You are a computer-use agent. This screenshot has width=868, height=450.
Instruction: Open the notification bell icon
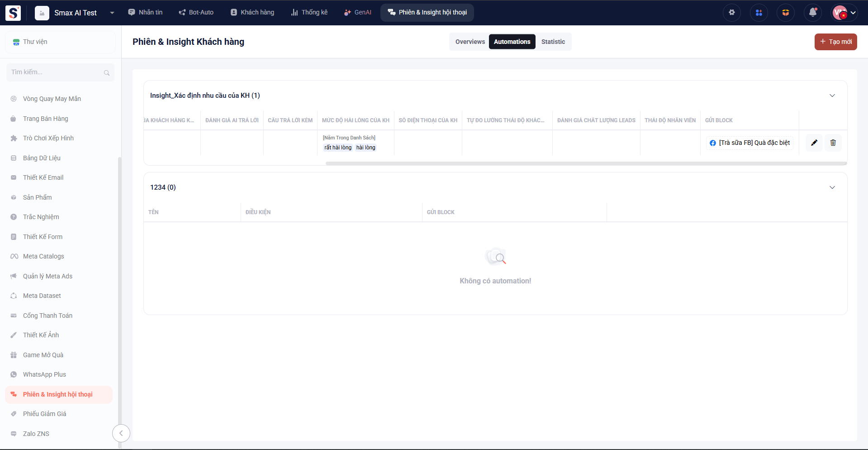click(x=812, y=13)
